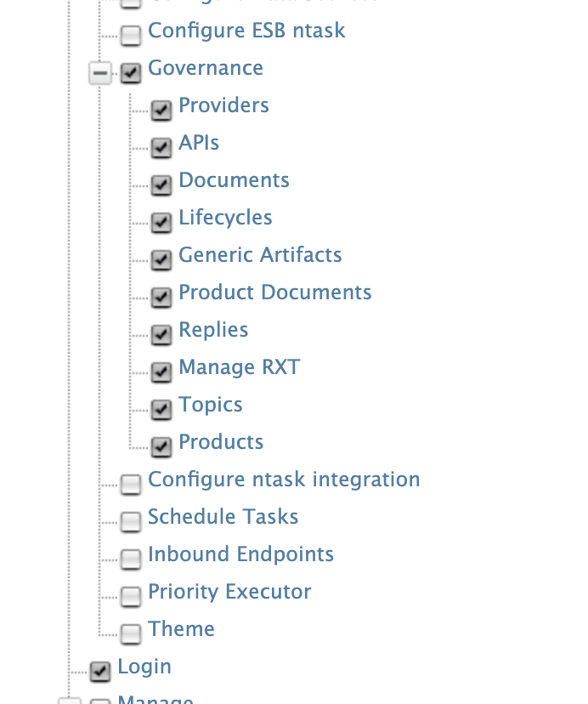Select the Governance tree item label

coord(205,68)
